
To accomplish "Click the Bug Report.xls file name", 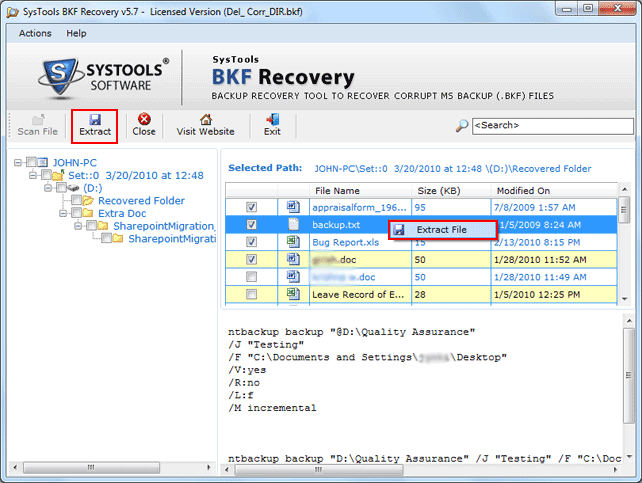I will pyautogui.click(x=346, y=242).
